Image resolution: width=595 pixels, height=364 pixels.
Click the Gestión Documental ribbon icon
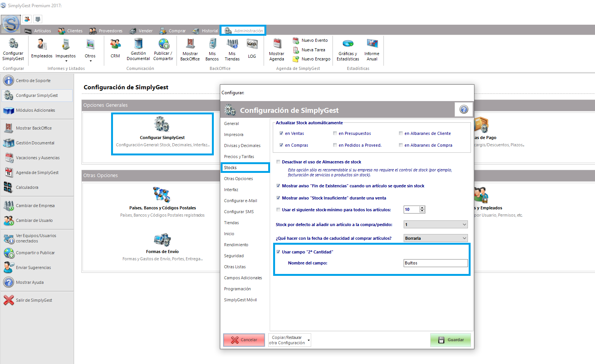pos(138,49)
